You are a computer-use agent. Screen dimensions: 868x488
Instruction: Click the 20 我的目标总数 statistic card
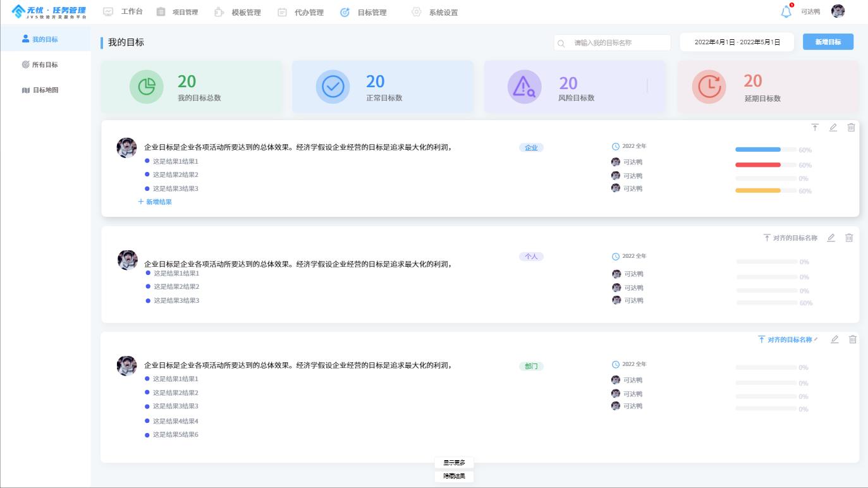192,87
